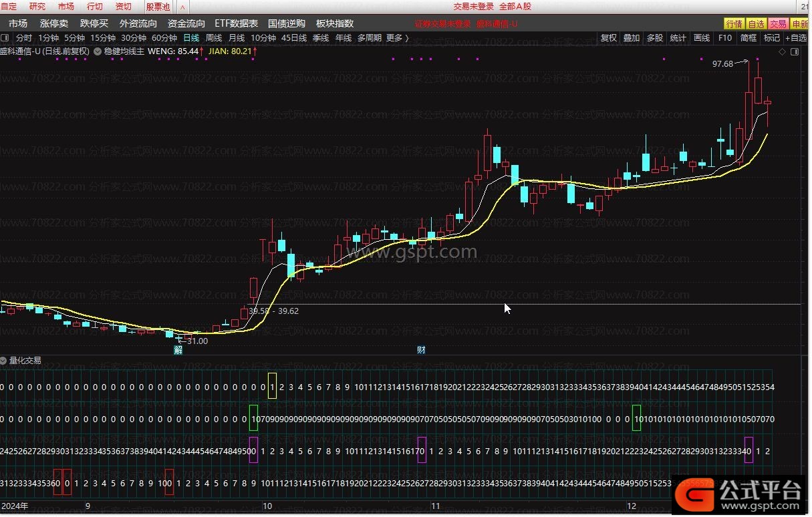
Task: Expand the 更多 period options
Action: [x=397, y=38]
